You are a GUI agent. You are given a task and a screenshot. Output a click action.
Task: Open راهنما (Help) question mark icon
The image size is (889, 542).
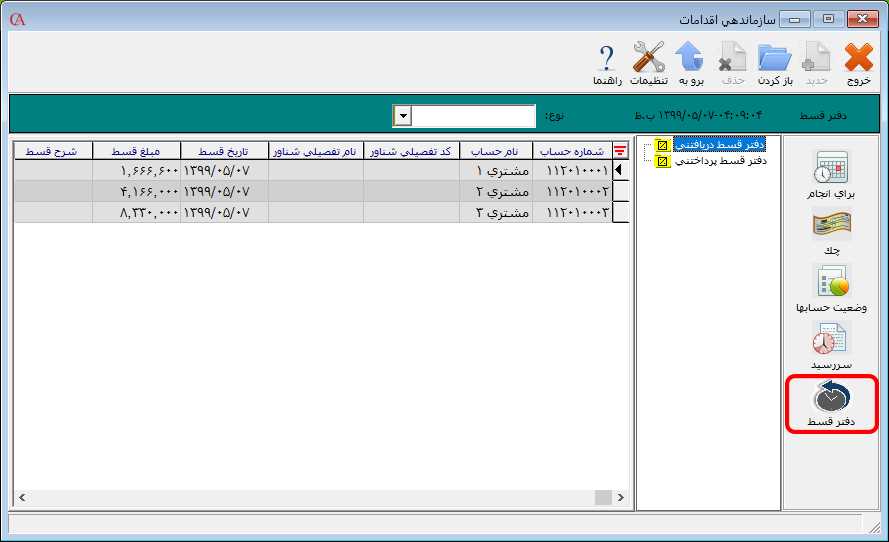[x=607, y=62]
